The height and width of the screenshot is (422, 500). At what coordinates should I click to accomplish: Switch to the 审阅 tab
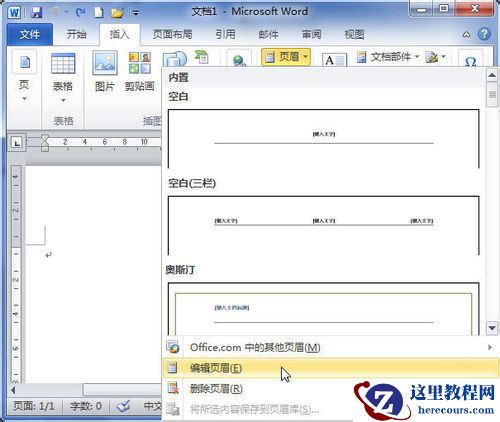pyautogui.click(x=311, y=34)
